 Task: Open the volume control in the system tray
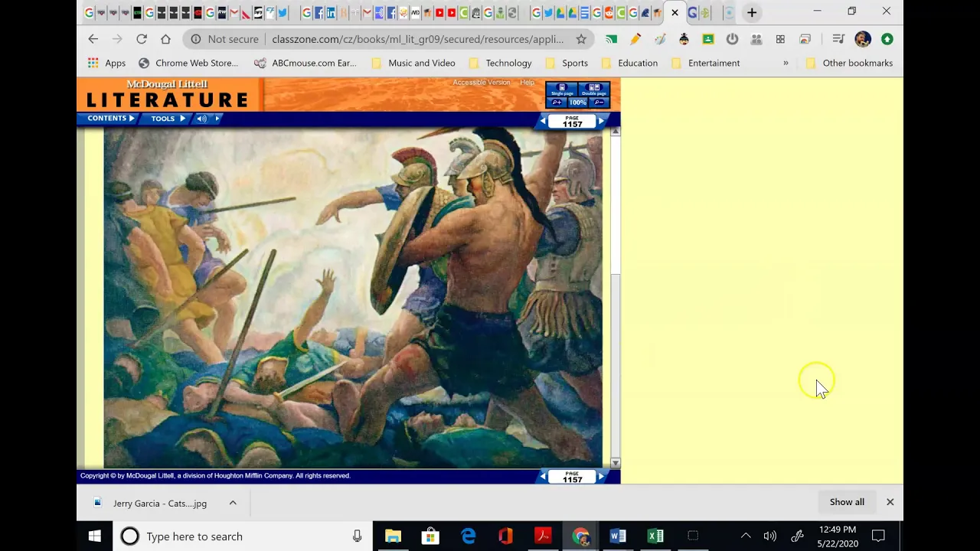(x=770, y=536)
